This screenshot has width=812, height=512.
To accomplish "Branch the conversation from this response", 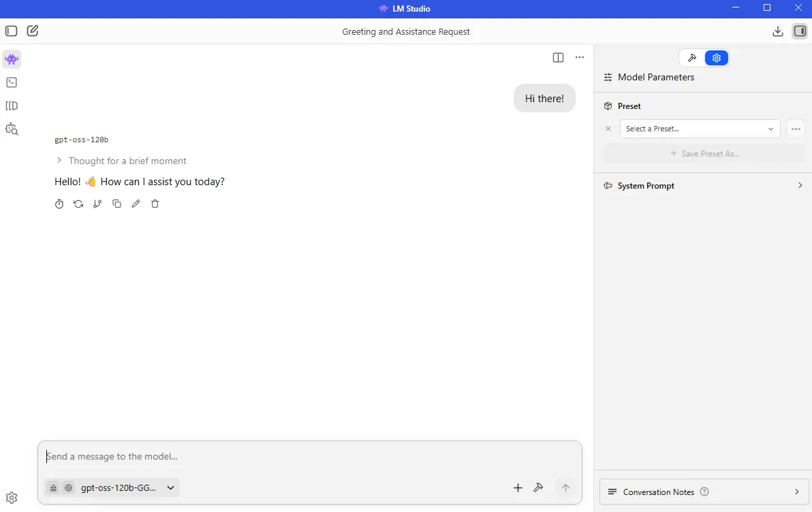I will tap(97, 204).
